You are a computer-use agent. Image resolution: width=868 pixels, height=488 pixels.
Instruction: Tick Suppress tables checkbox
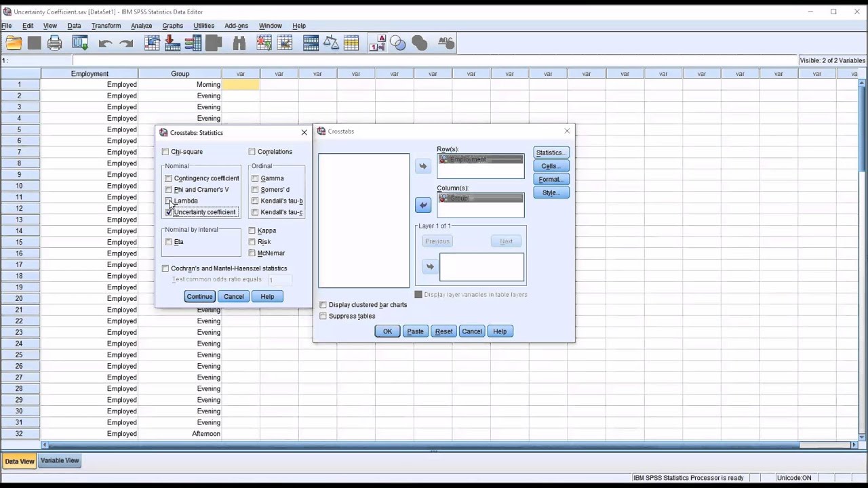coord(323,316)
